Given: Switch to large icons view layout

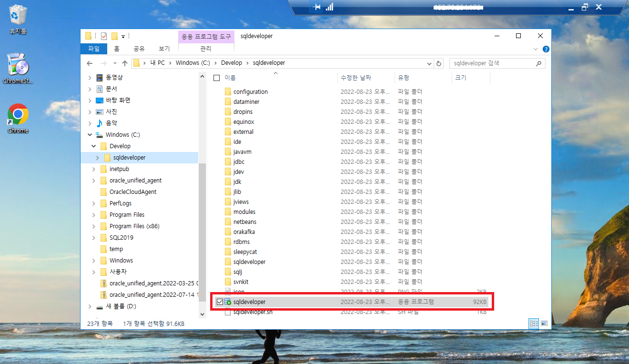Looking at the screenshot, I should (544, 324).
